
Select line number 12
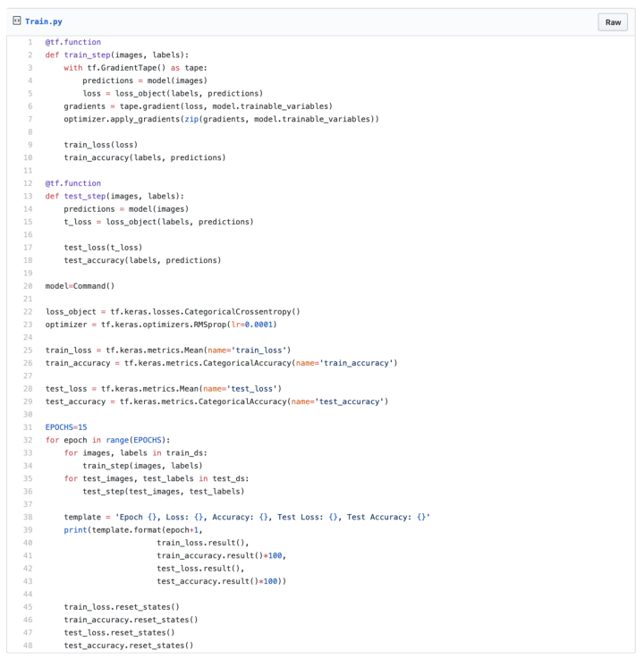[x=28, y=183]
